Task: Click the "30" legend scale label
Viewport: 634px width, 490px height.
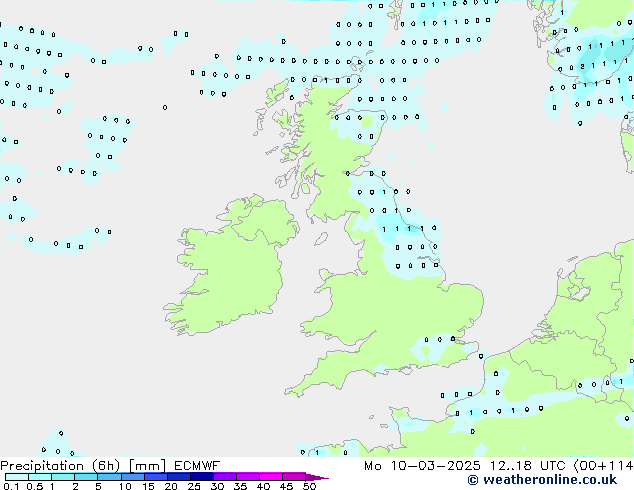Action: (x=217, y=486)
